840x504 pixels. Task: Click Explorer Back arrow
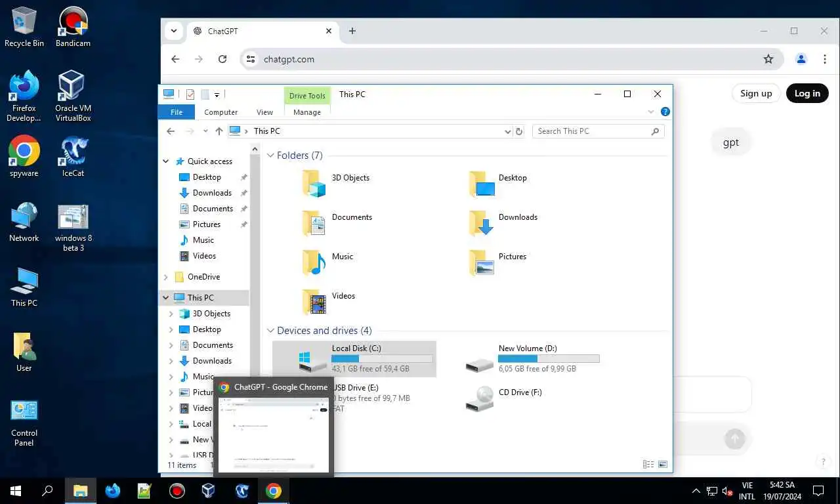coord(171,131)
